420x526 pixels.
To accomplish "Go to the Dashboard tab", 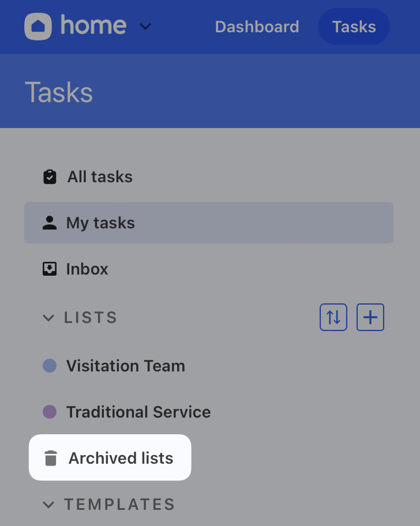I will click(x=257, y=27).
